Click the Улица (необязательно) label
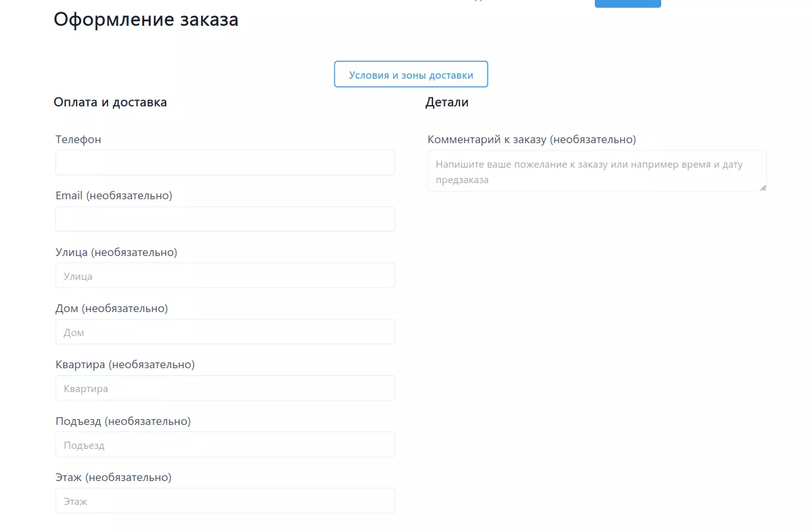Screen dimensions: 812x532 [116, 252]
